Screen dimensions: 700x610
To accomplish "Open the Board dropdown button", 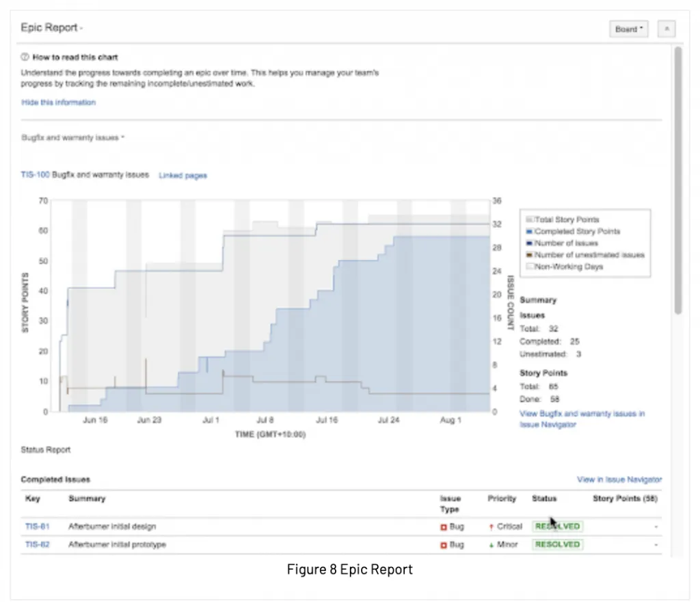I will [x=629, y=29].
